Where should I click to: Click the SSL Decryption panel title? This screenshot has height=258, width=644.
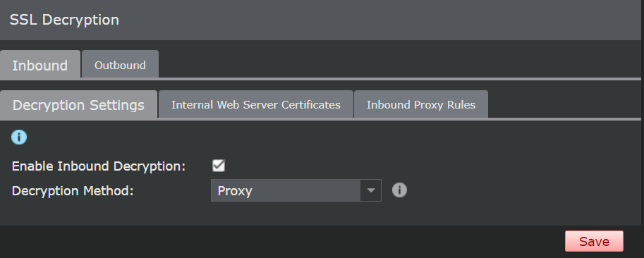64,20
